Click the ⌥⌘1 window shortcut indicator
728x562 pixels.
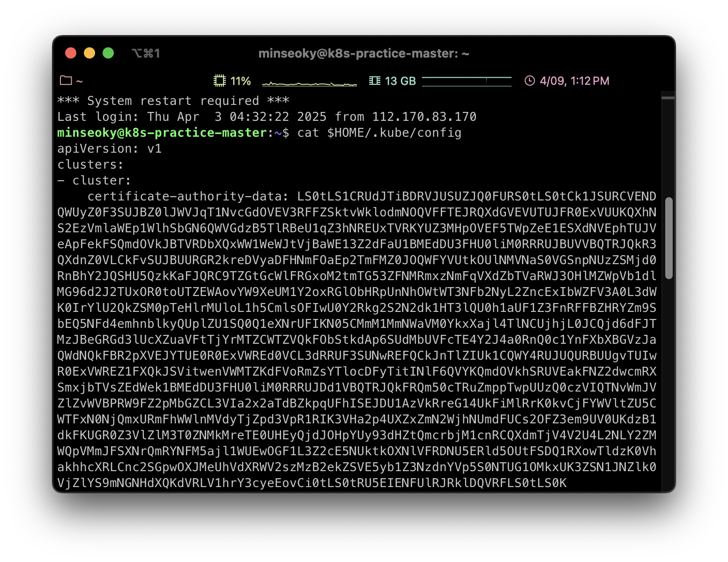point(146,53)
